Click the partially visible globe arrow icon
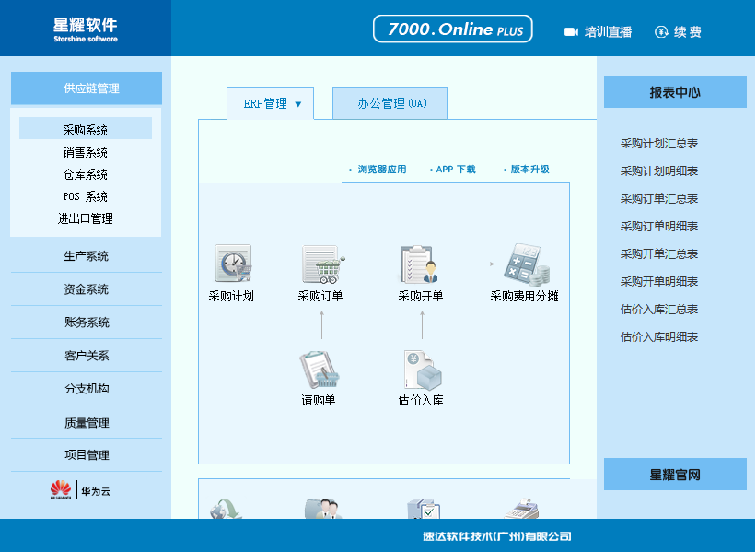This screenshot has width=756, height=552. (x=226, y=509)
